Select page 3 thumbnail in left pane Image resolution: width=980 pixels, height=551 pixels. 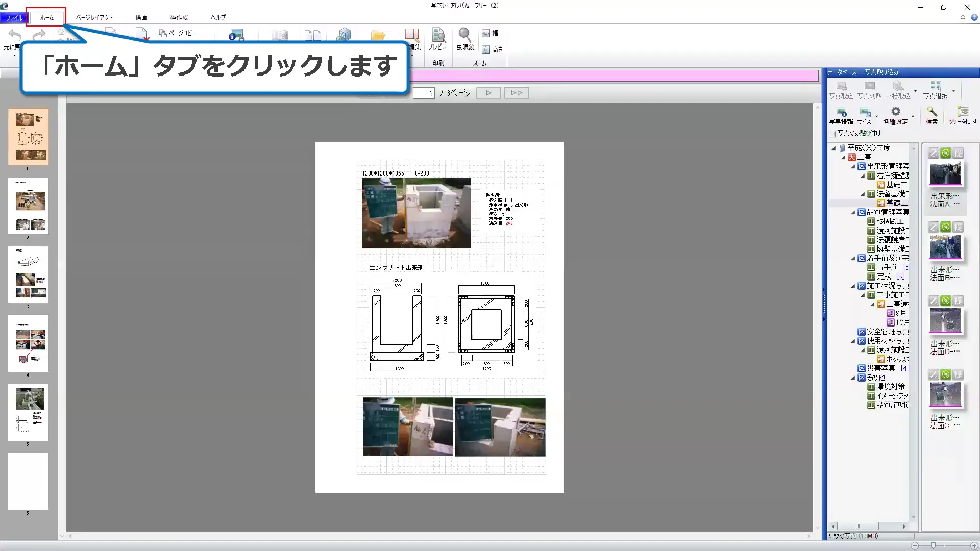coord(28,274)
